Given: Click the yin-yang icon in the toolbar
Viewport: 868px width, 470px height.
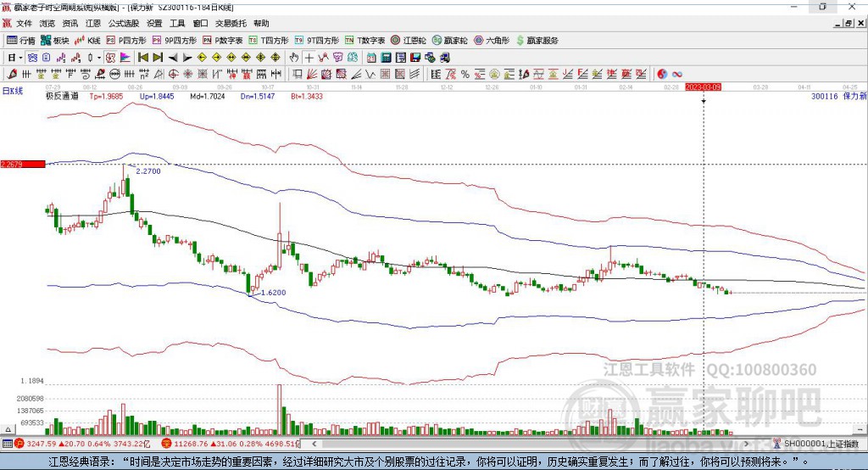Looking at the screenshot, I should [x=662, y=74].
